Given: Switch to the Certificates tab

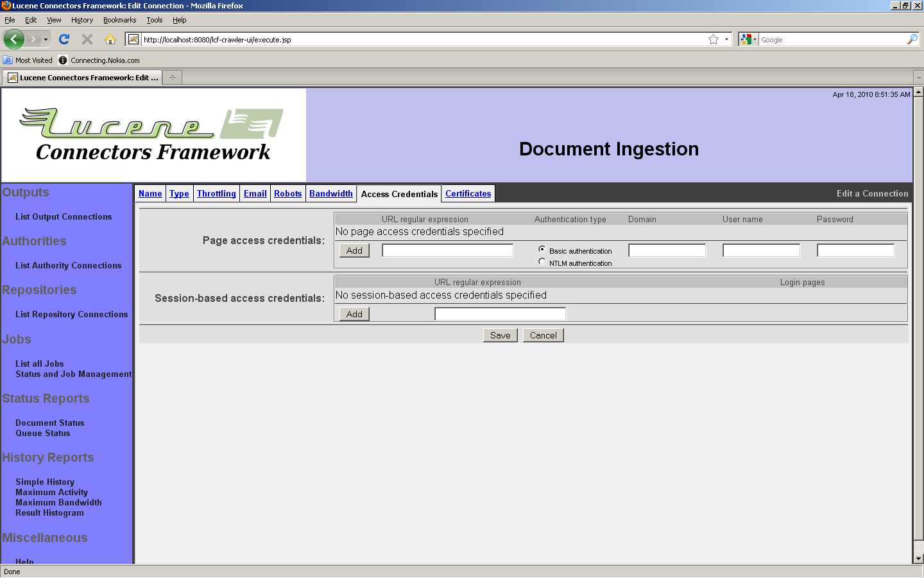Looking at the screenshot, I should click(x=468, y=193).
